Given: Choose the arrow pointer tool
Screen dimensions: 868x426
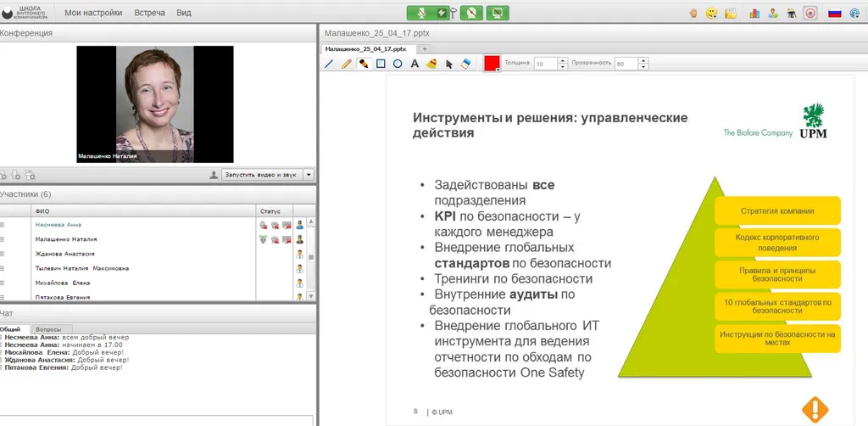Looking at the screenshot, I should (x=448, y=64).
